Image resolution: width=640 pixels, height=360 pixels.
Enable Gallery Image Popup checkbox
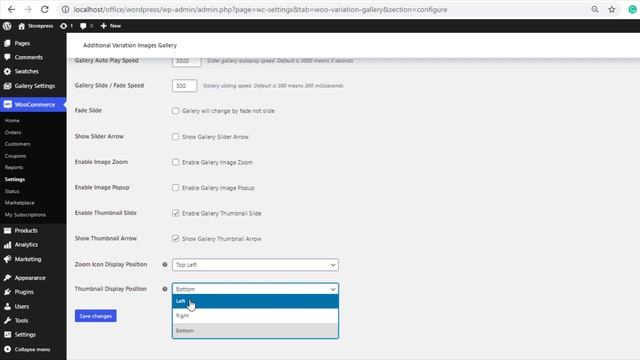tap(176, 187)
